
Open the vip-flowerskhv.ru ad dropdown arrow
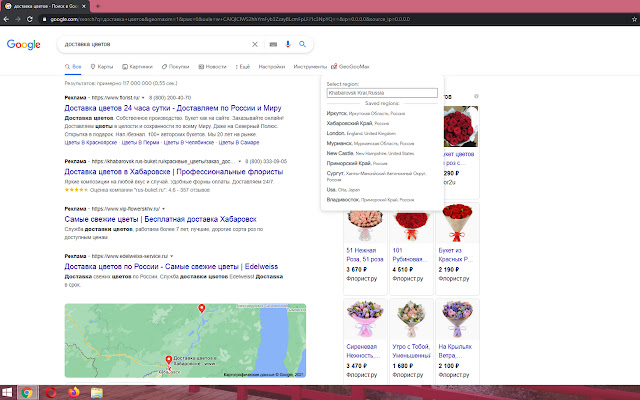click(163, 209)
